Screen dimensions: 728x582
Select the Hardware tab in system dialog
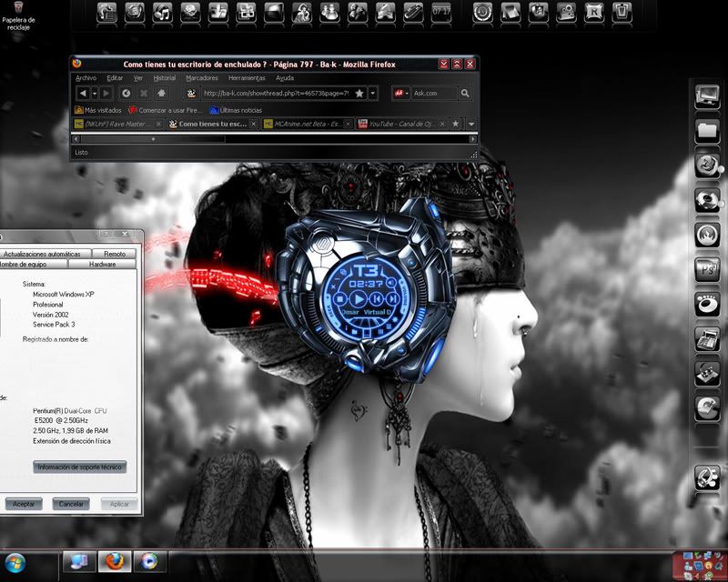(x=102, y=264)
